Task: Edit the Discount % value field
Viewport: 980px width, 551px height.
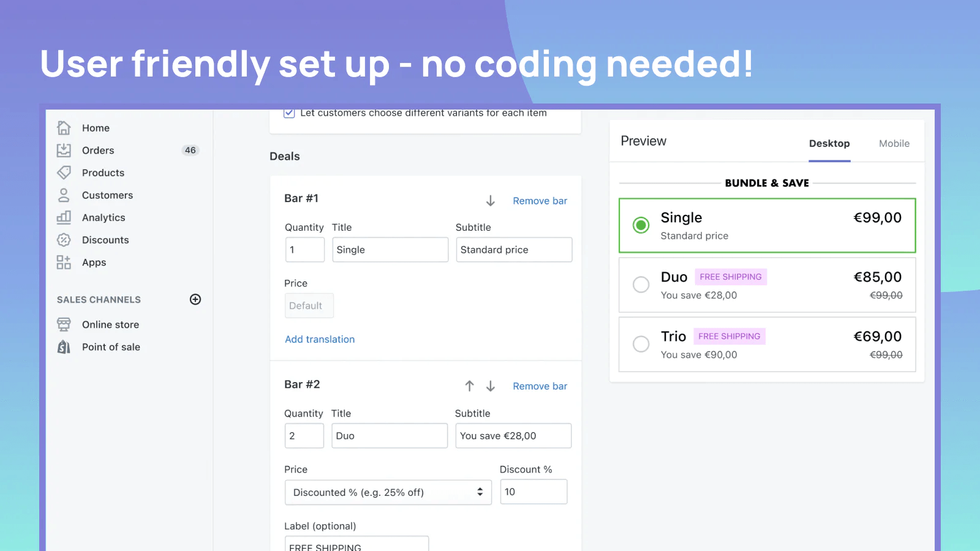Action: point(533,492)
